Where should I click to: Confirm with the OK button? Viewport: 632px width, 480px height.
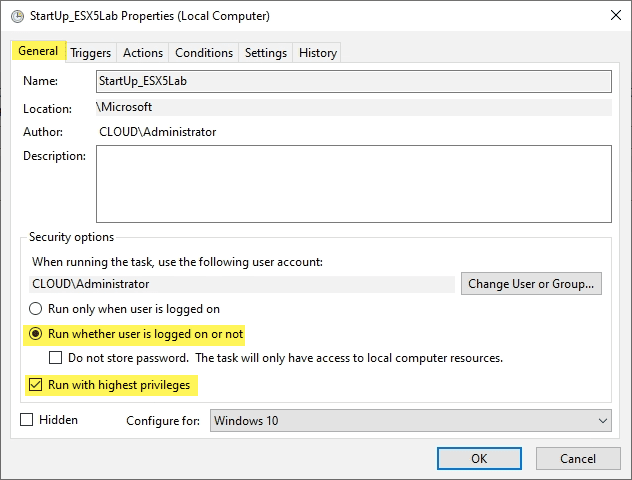click(x=479, y=458)
